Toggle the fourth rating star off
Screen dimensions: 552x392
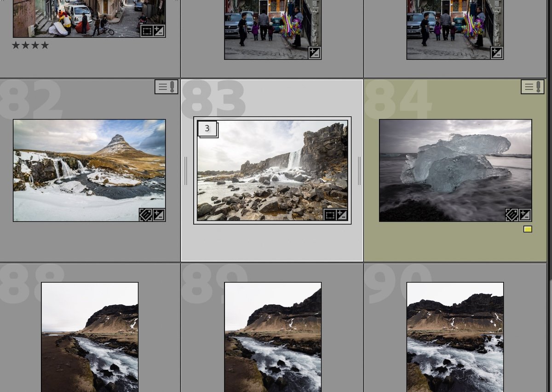pyautogui.click(x=45, y=45)
